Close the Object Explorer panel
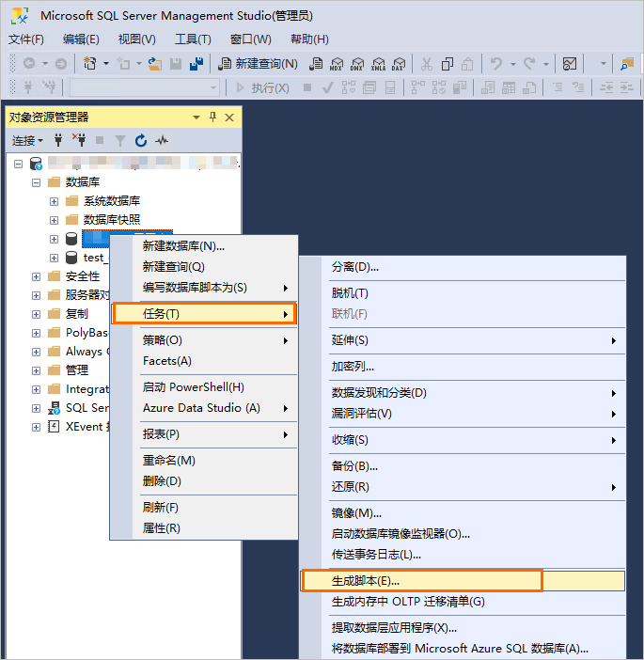The image size is (644, 660). pyautogui.click(x=229, y=118)
